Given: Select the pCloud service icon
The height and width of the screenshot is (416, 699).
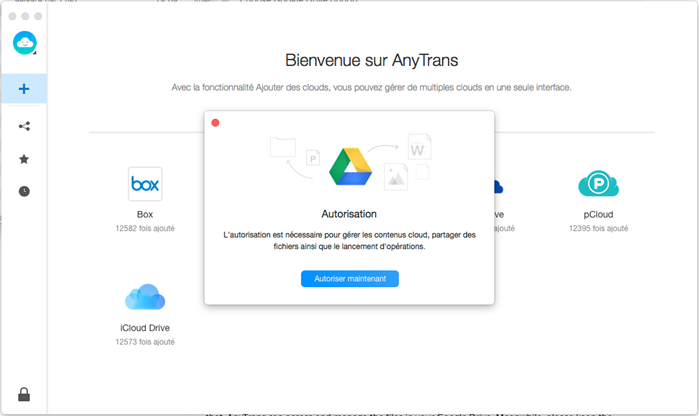Looking at the screenshot, I should pyautogui.click(x=598, y=183).
